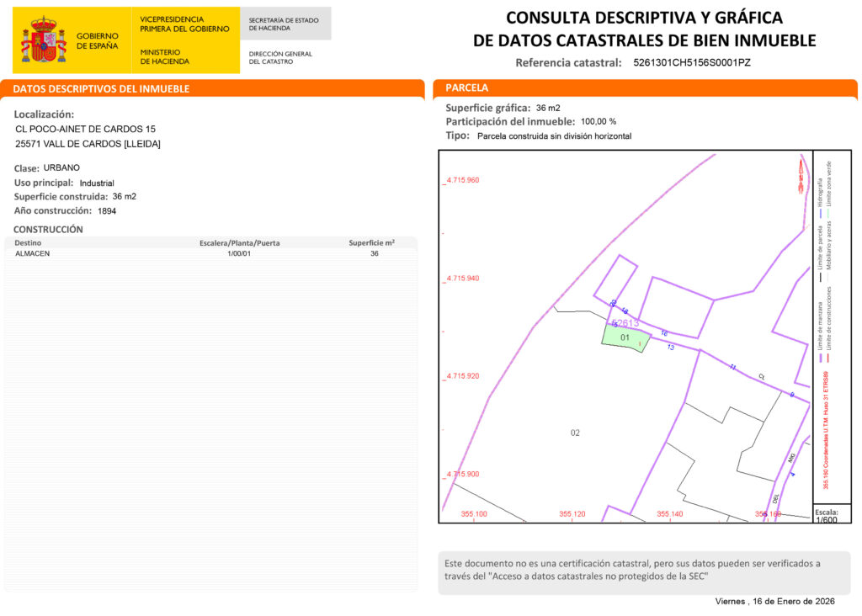Click the 'Escalera/Planta/Puerta' column header

click(x=239, y=242)
